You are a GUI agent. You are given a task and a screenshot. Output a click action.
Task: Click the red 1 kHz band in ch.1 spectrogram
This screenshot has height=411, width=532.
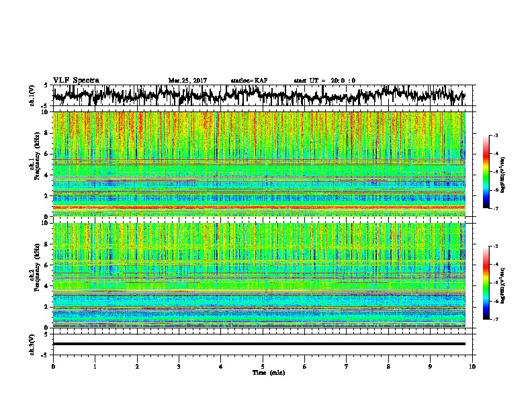click(x=259, y=207)
